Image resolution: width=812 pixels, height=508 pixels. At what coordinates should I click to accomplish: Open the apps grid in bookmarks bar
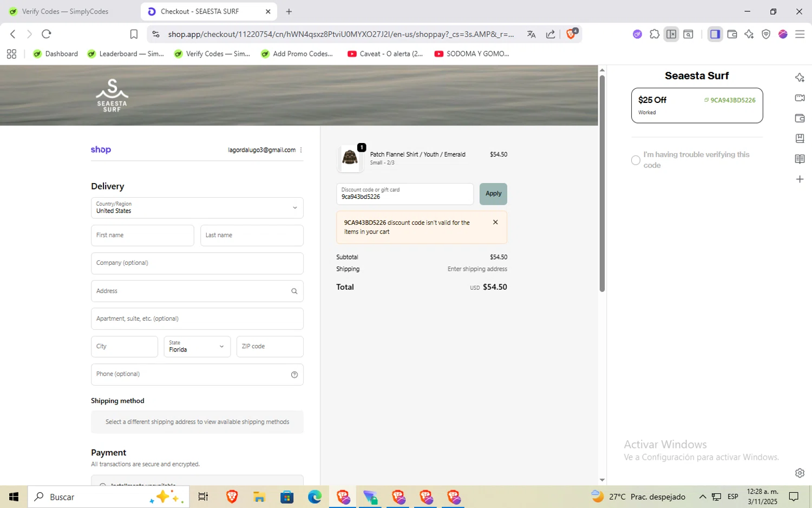tap(11, 54)
